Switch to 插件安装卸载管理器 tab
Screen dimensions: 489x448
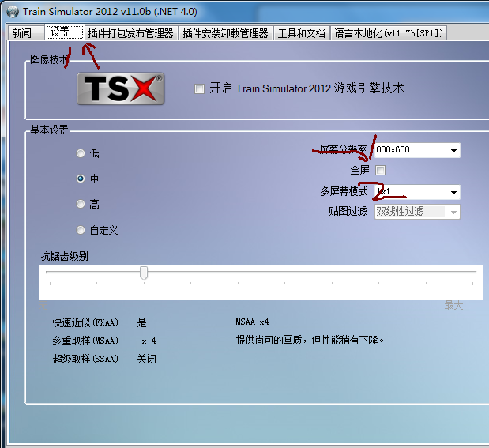click(225, 33)
